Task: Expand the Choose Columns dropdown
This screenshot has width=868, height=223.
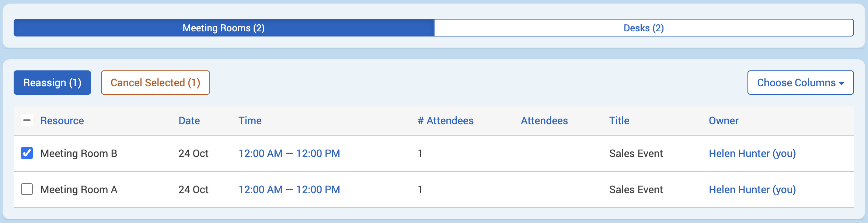Action: (x=800, y=83)
